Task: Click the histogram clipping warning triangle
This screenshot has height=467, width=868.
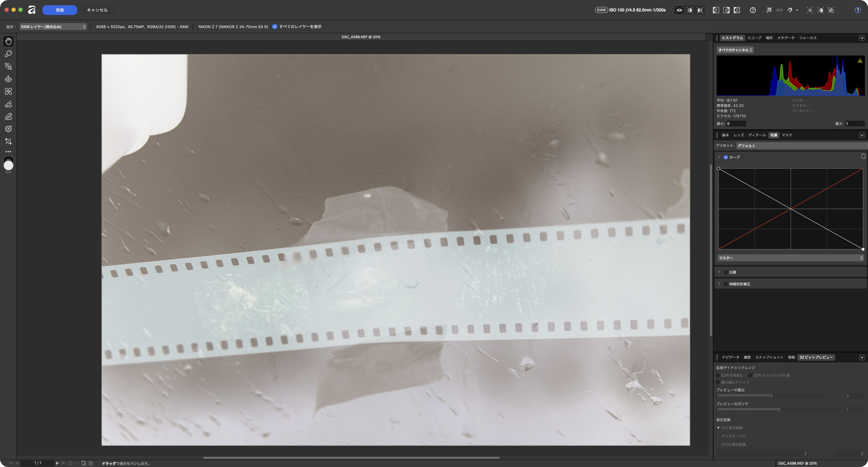Action: 860,61
